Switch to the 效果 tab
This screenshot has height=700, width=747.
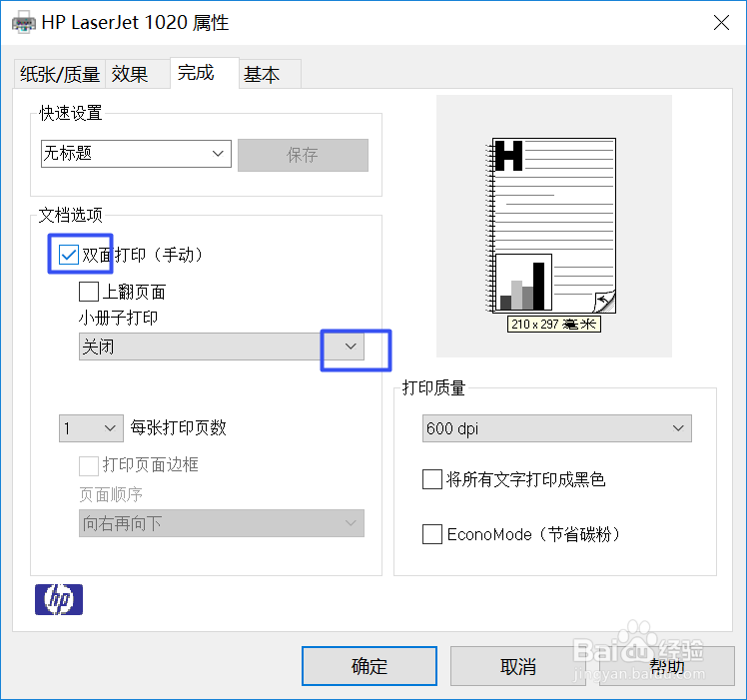(137, 74)
